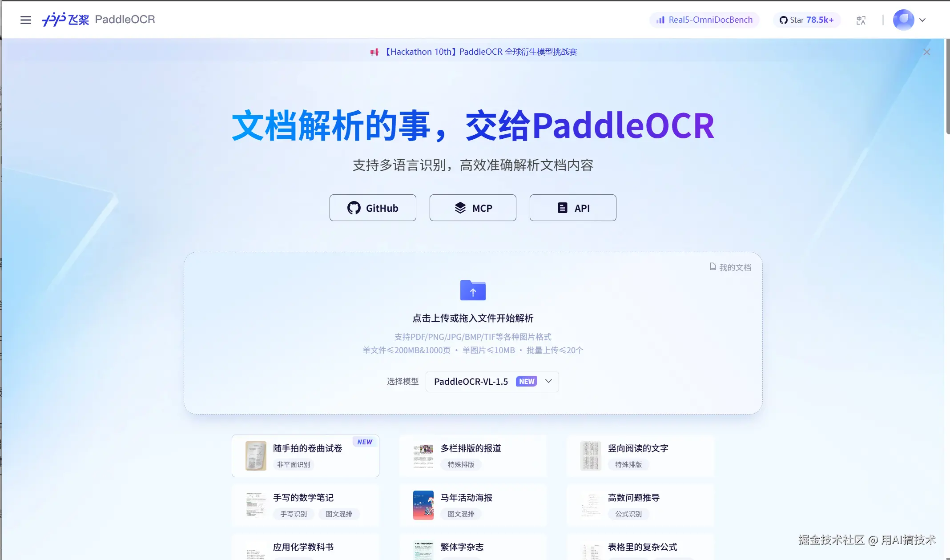Click the Year of Horse poster thumbnail
Screen dimensions: 950x560
(x=423, y=505)
